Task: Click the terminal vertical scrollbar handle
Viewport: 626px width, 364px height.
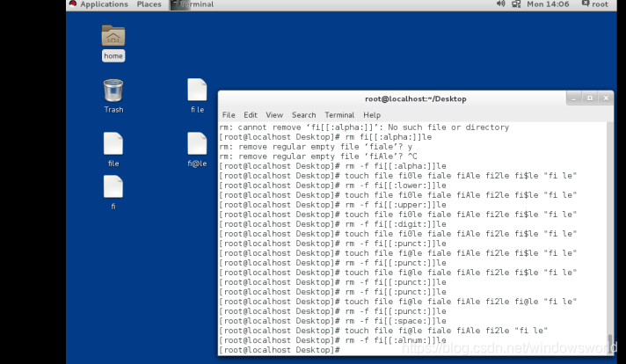Action: point(610,343)
